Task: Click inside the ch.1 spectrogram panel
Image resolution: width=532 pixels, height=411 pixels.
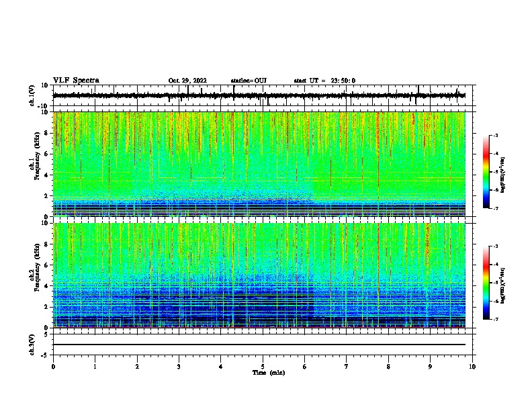Action: click(259, 164)
